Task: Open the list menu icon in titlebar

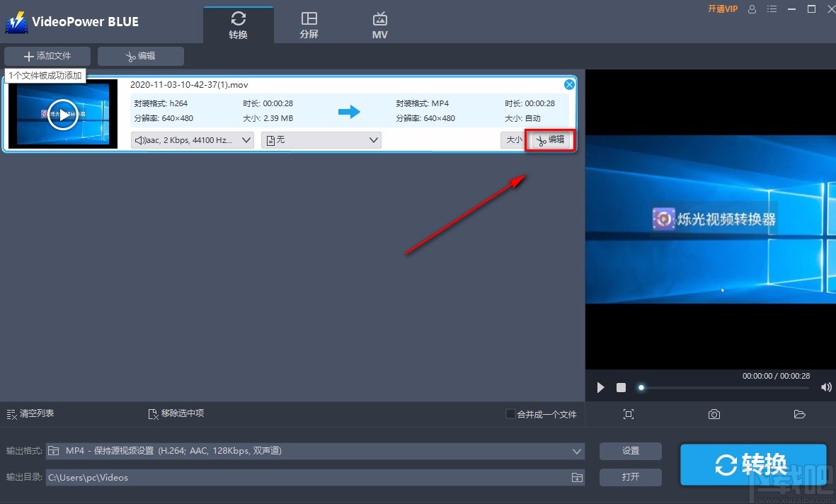Action: [x=772, y=9]
